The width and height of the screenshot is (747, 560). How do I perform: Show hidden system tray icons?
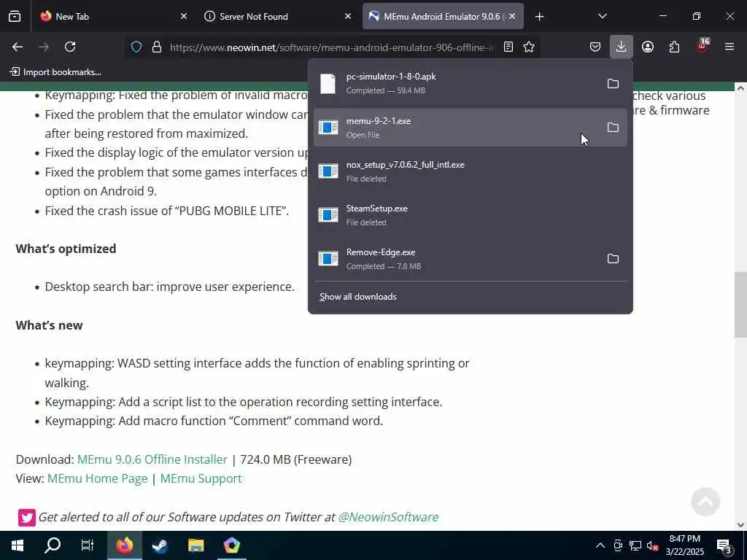[600, 545]
